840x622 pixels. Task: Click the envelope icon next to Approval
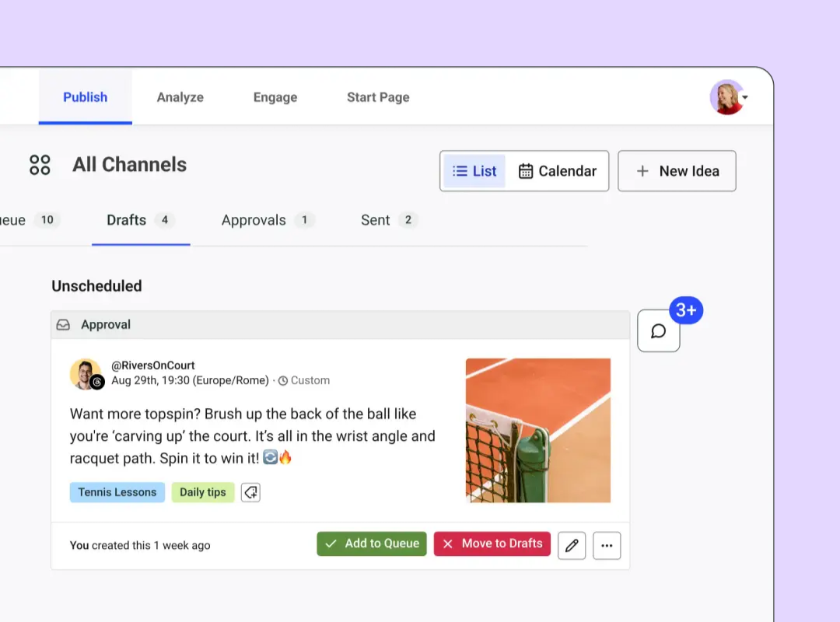click(62, 324)
